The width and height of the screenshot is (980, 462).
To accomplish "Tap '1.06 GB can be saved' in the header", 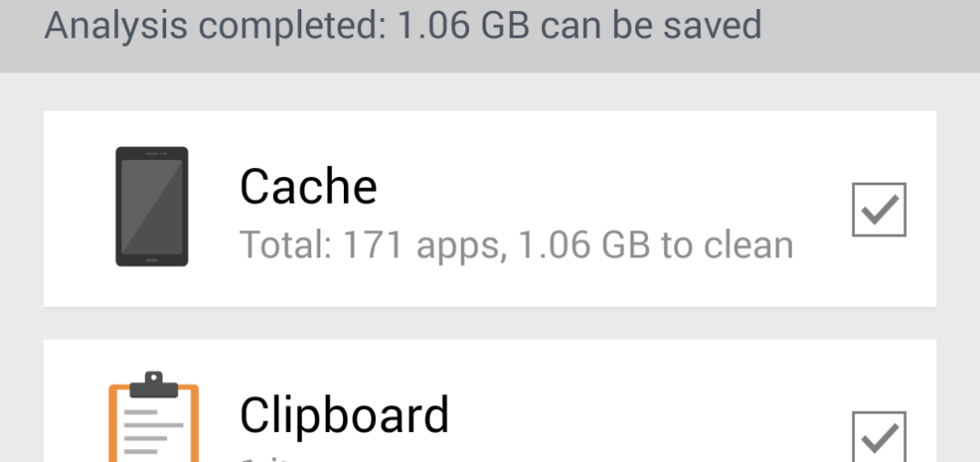I will point(579,26).
